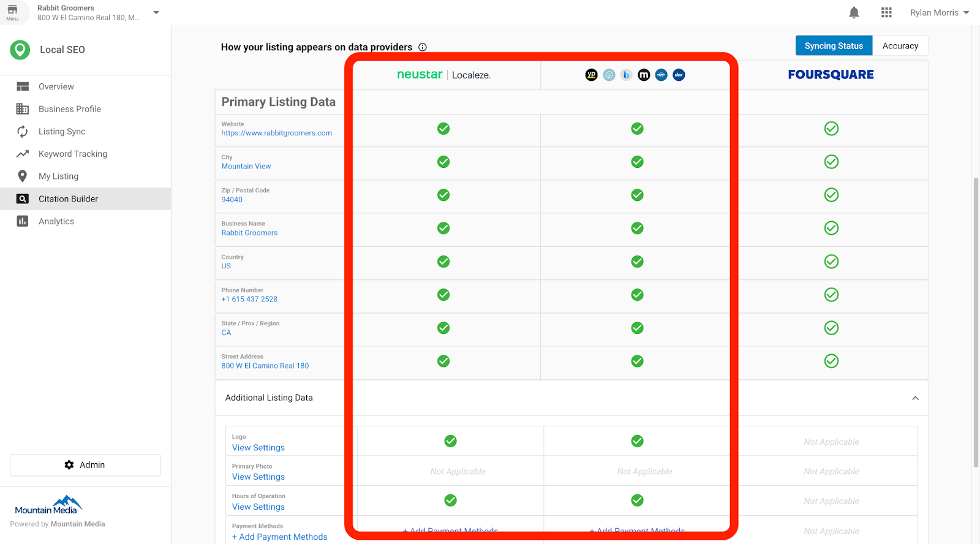Open the Rylan Morris user menu
The height and width of the screenshot is (544, 980).
940,12
